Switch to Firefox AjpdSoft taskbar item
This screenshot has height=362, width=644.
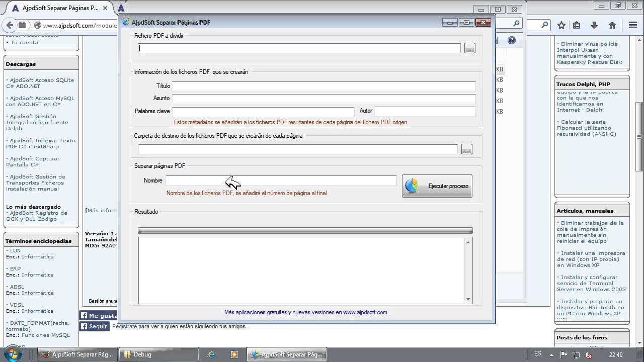pyautogui.click(x=78, y=354)
